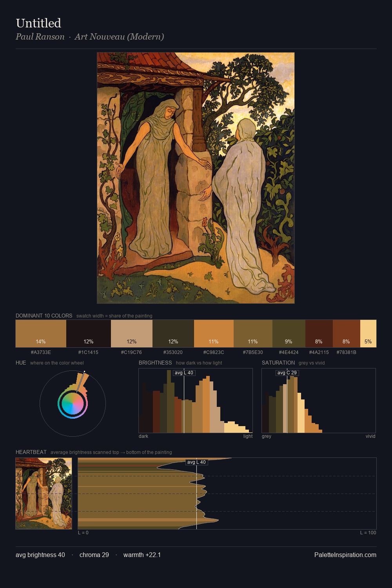The width and height of the screenshot is (392, 588).
Task: Choose the #4A2115 dark brown swatch
Action: [319, 334]
